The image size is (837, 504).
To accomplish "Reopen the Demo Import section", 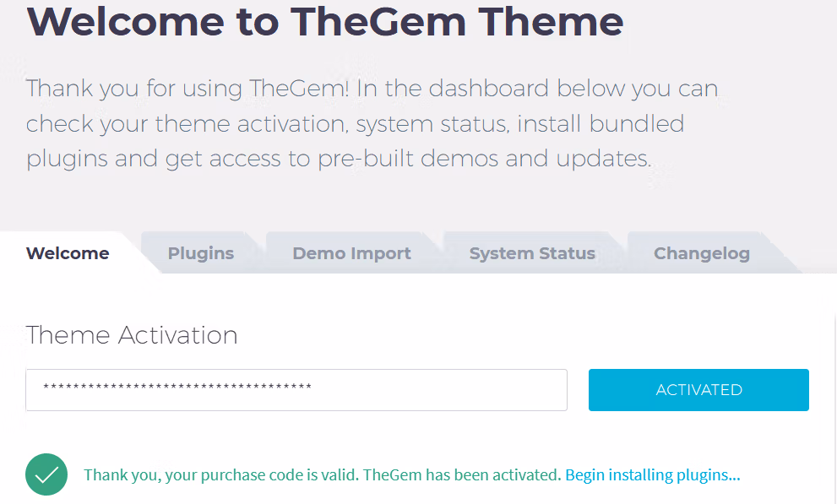I will [351, 252].
